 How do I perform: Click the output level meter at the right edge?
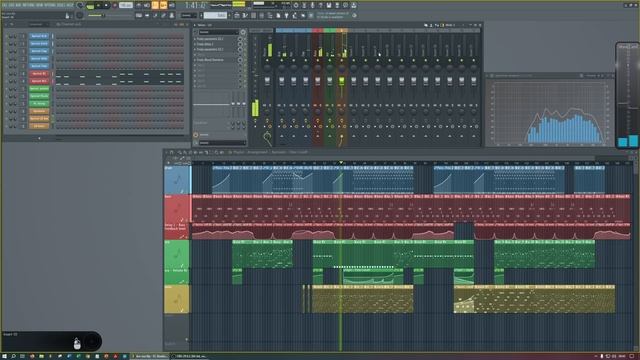pos(628,96)
